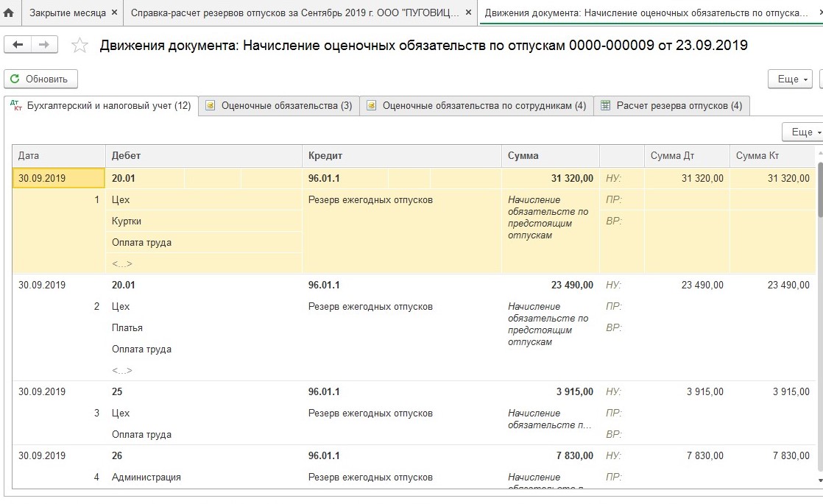The height and width of the screenshot is (504, 823).
Task: Open Оценочные обязательства по сотрудникам (4) tab
Action: tap(477, 106)
